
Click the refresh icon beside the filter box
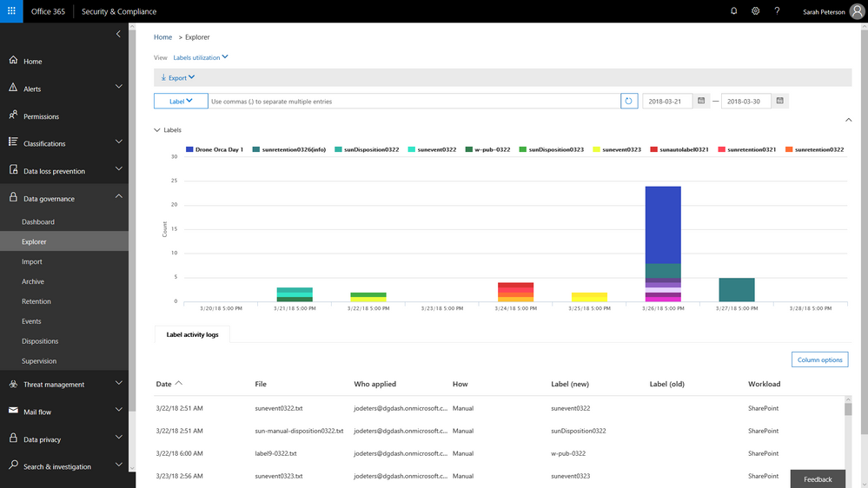pos(629,102)
